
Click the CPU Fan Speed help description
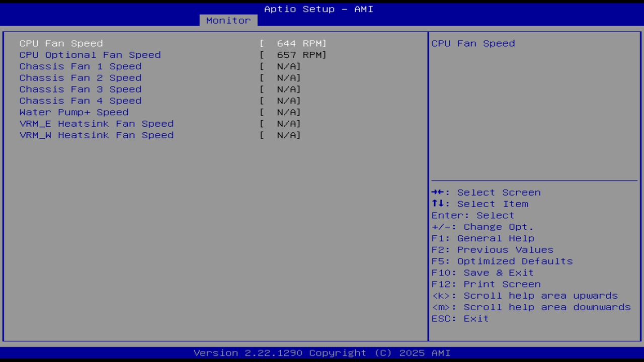click(x=472, y=43)
